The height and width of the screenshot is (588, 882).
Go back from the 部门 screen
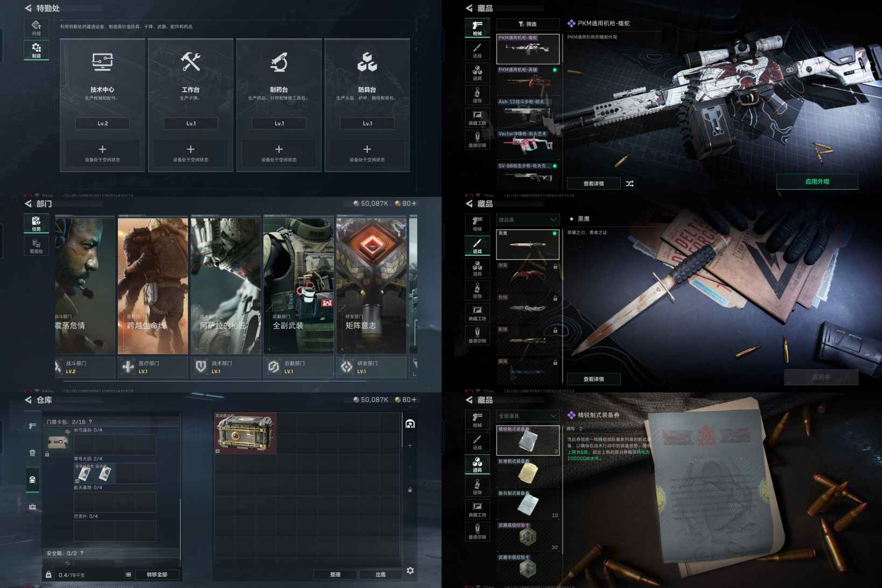click(x=28, y=204)
